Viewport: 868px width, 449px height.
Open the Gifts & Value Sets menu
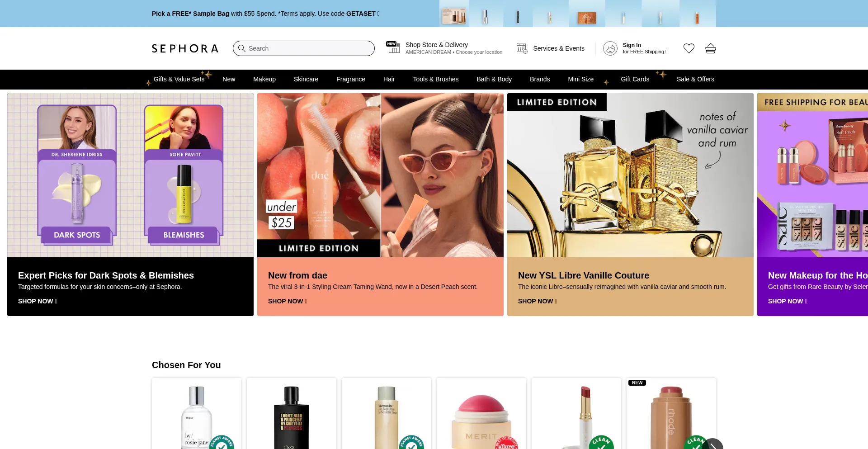[x=179, y=79]
